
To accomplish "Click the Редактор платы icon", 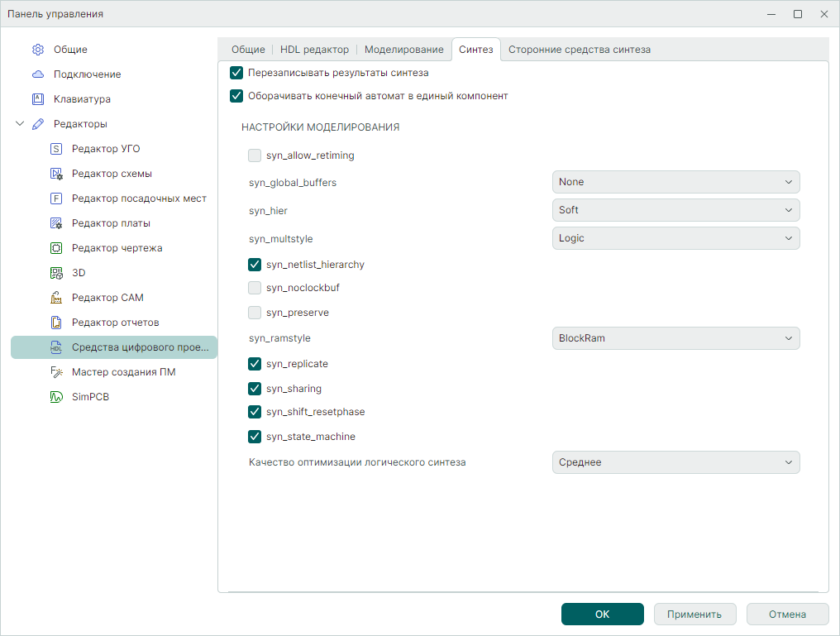I will tap(56, 223).
